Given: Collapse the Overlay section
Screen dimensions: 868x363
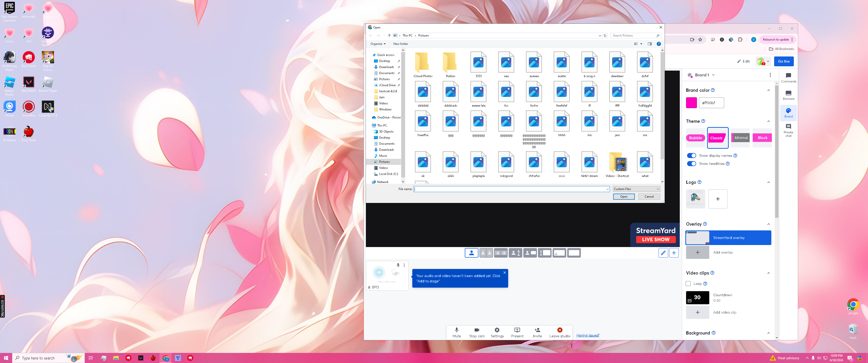Looking at the screenshot, I should click(x=769, y=224).
